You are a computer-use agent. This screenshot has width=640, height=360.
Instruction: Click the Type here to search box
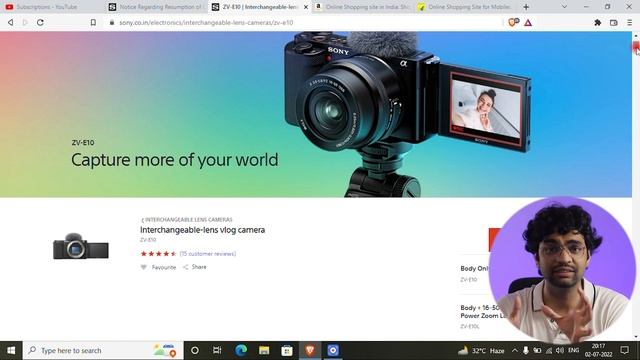click(x=103, y=350)
